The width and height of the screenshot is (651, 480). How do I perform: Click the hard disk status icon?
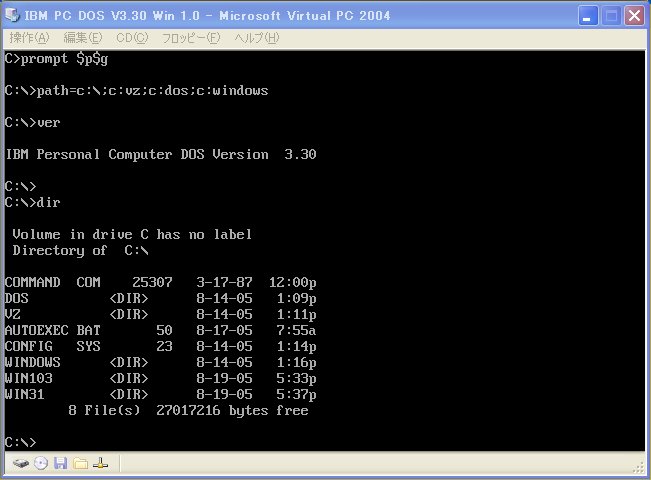pos(20,463)
